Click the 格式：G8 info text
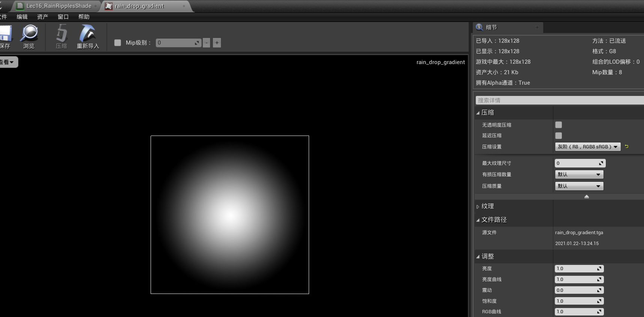Viewport: 644px width, 317px height. (604, 51)
